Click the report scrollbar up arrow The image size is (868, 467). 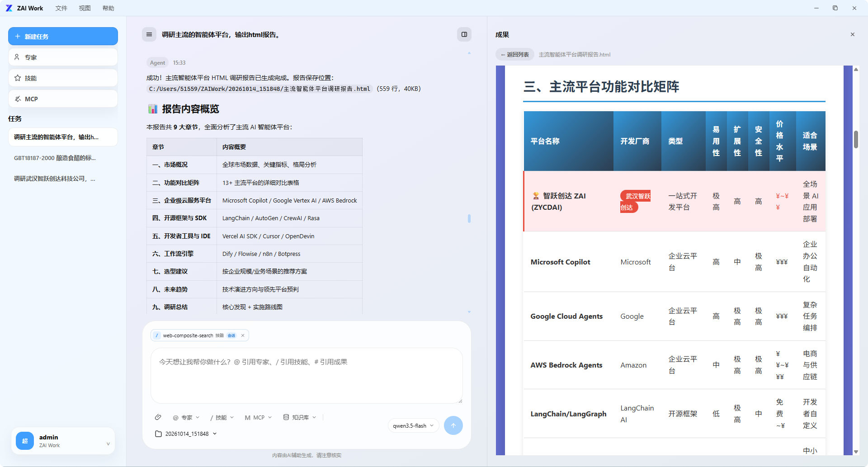(856, 69)
